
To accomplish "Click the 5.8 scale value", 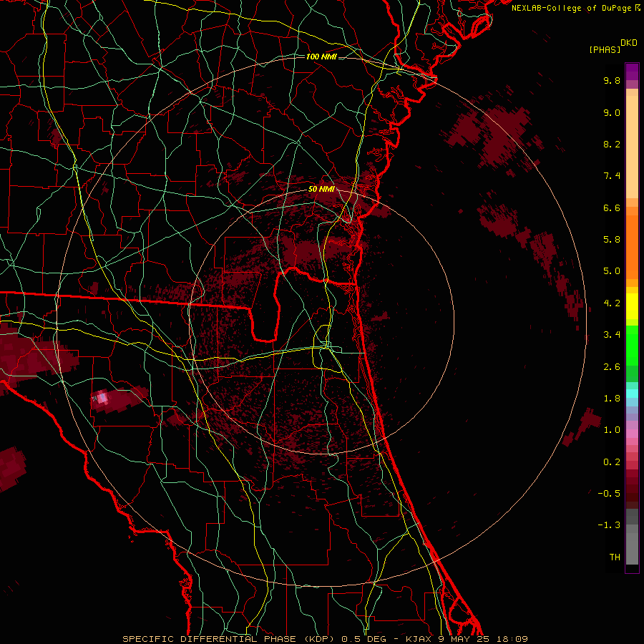I will tap(612, 240).
